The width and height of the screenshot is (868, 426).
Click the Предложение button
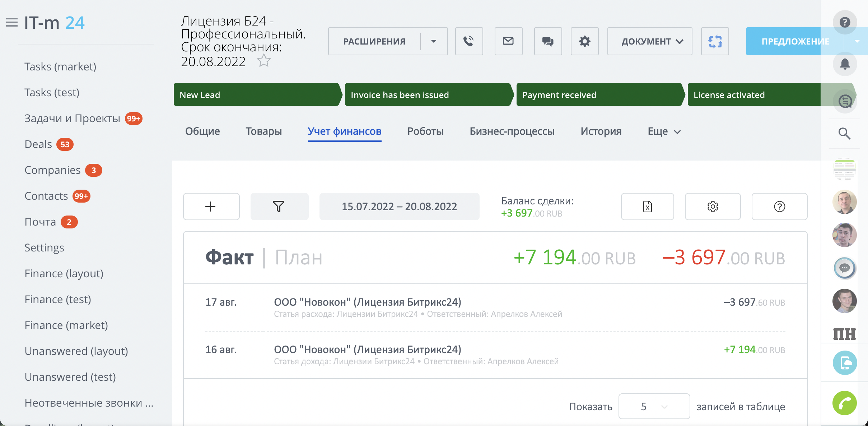pos(790,41)
